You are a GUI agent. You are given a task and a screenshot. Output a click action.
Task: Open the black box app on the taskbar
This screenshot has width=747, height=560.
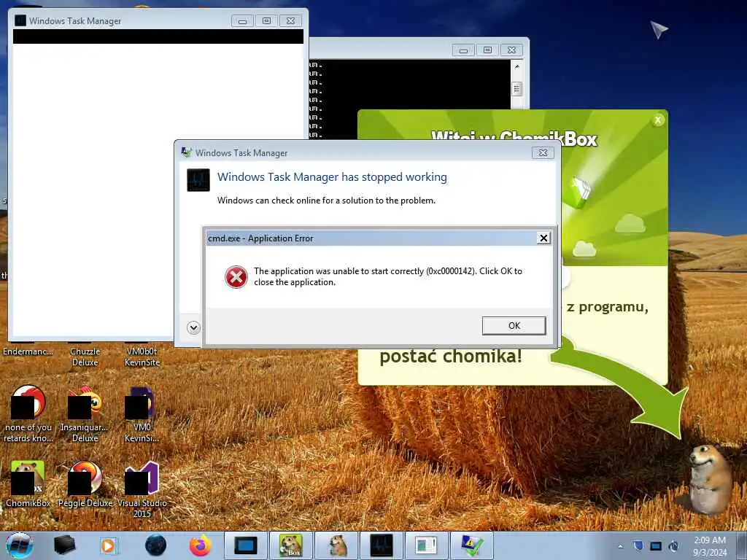point(65,545)
